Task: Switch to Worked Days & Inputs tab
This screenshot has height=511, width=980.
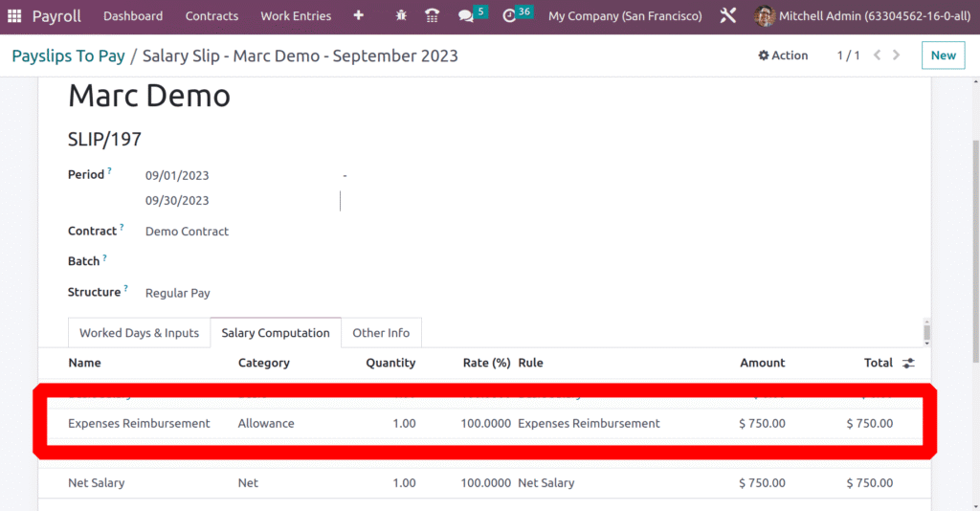Action: 139,333
